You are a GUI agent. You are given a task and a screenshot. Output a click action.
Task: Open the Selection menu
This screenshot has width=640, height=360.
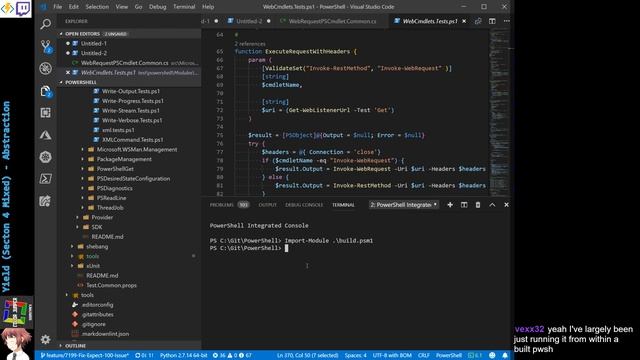click(x=97, y=7)
